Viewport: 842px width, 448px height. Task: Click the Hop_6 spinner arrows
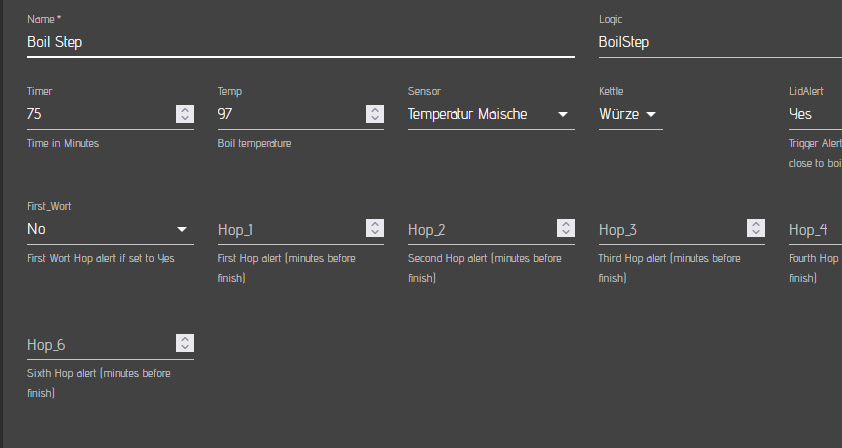click(x=184, y=344)
